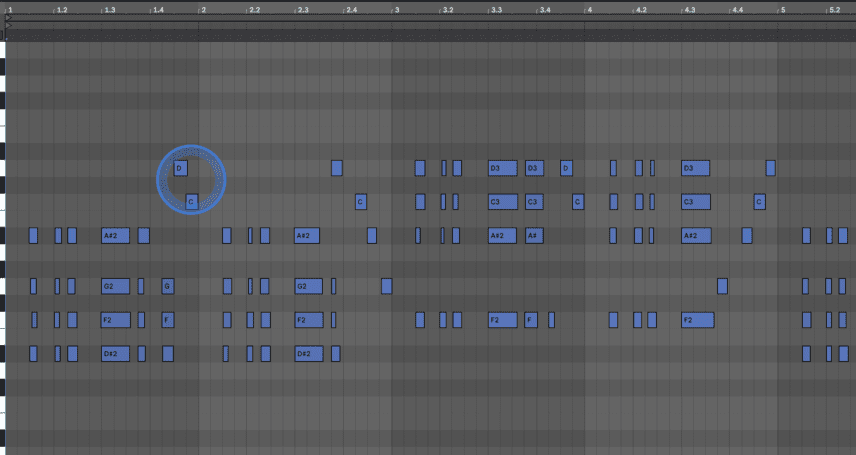
Task: Select the F2 note at beat 2.3
Action: click(x=308, y=320)
